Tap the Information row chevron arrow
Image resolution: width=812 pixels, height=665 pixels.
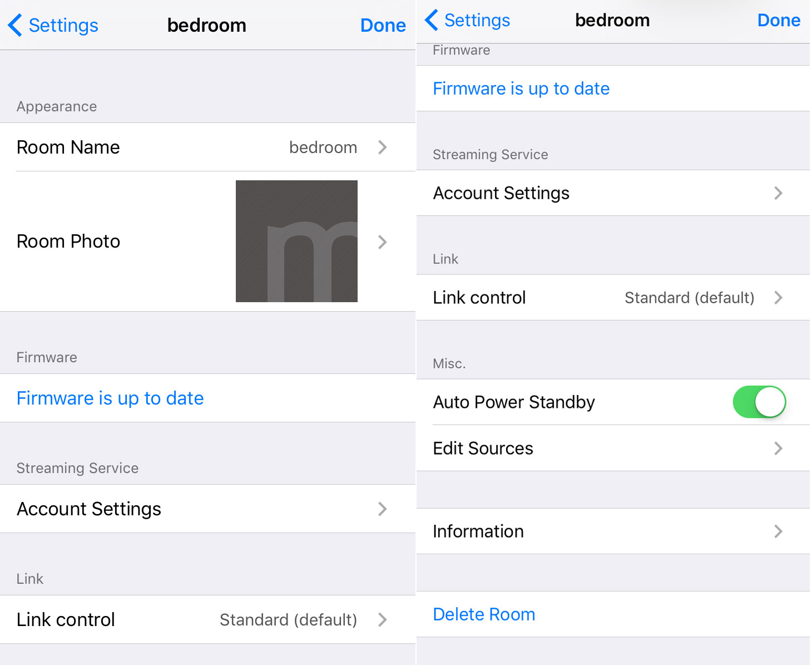(778, 531)
